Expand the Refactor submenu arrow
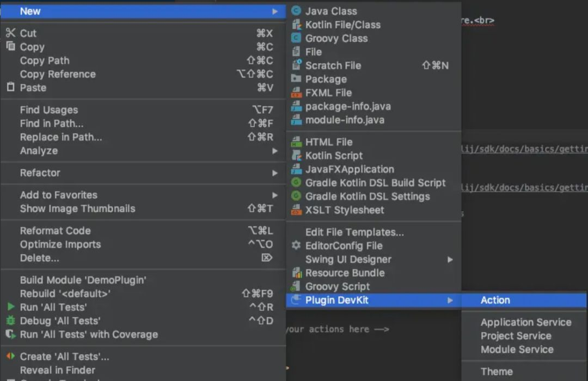 tap(275, 173)
